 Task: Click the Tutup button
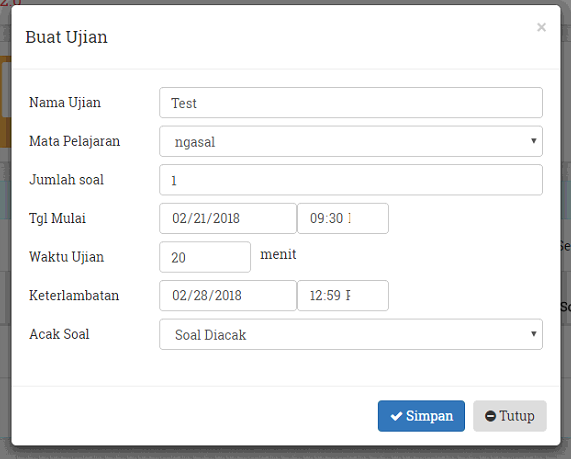pyautogui.click(x=510, y=416)
